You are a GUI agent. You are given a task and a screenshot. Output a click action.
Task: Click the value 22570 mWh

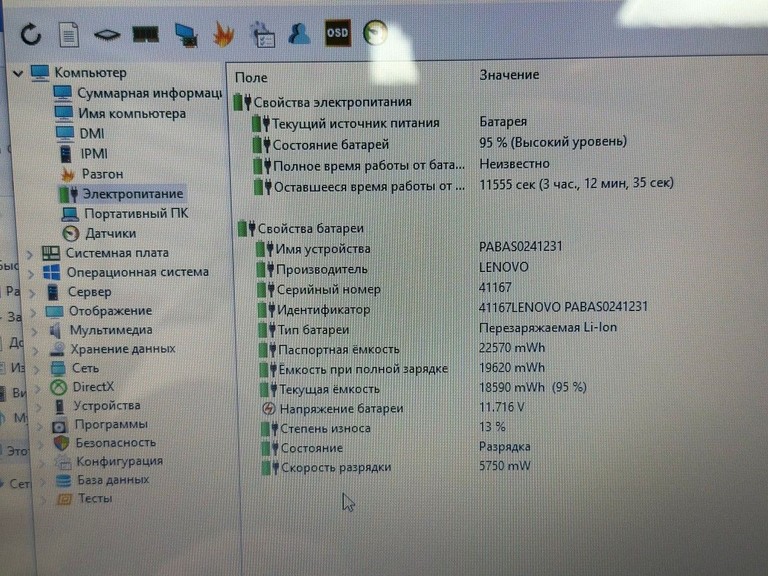[512, 348]
